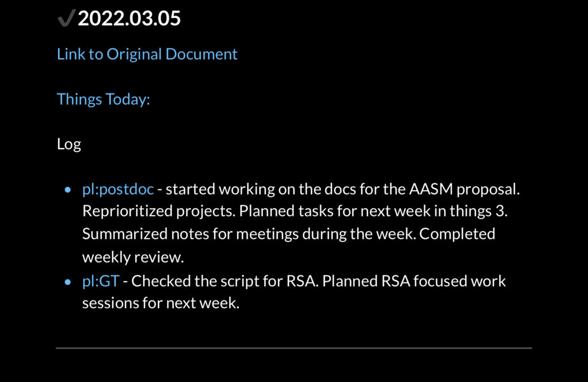Click the line sessions for next week.
Viewport: 588px width, 382px height.
161,303
